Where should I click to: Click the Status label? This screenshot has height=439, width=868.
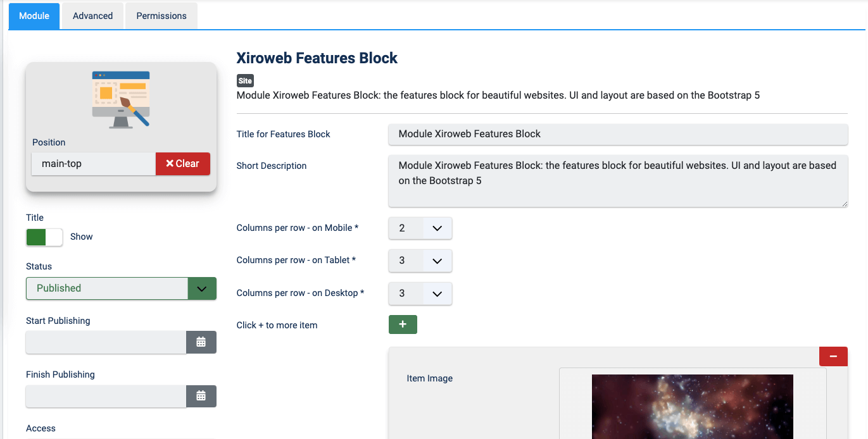(39, 266)
